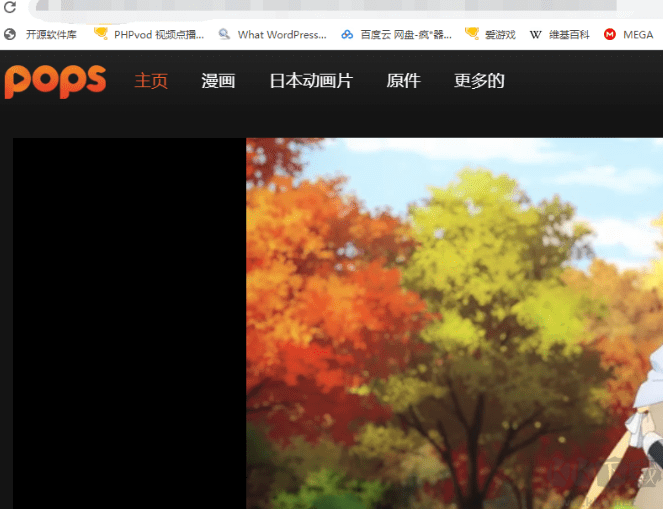
Task: Click the PHPvod bookmark favicon
Action: 101,33
